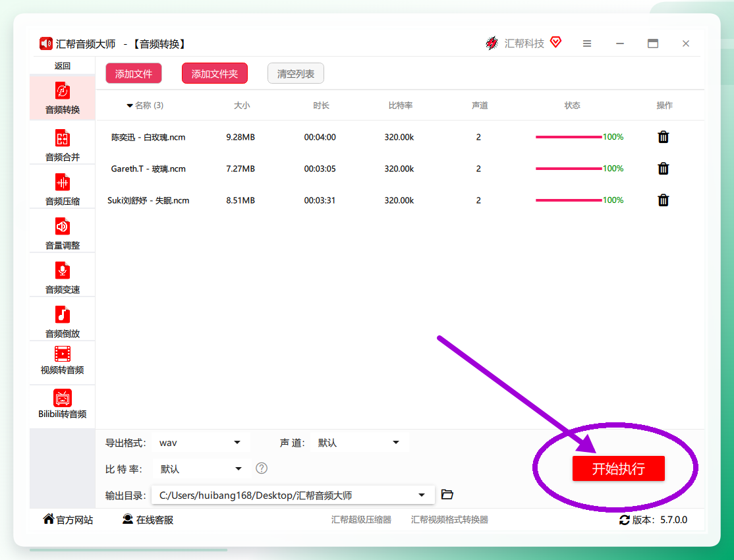Click the 8.51MB size cell
Screen dimensions: 734x560
click(x=240, y=200)
